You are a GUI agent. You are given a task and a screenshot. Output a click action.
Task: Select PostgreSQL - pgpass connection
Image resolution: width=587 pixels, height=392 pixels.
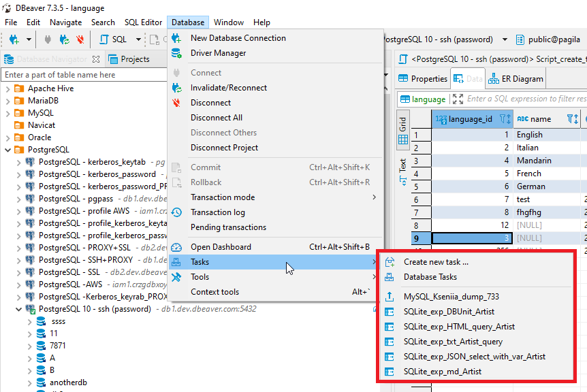76,199
